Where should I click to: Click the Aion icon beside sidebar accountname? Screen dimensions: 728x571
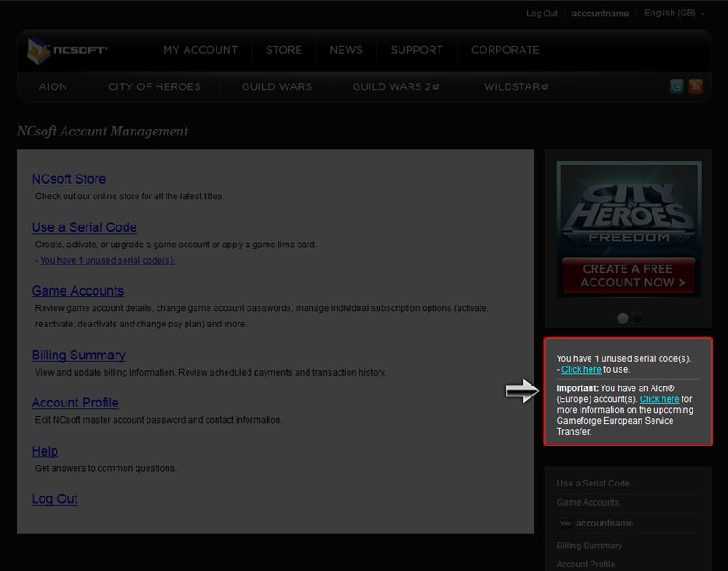[x=565, y=524]
